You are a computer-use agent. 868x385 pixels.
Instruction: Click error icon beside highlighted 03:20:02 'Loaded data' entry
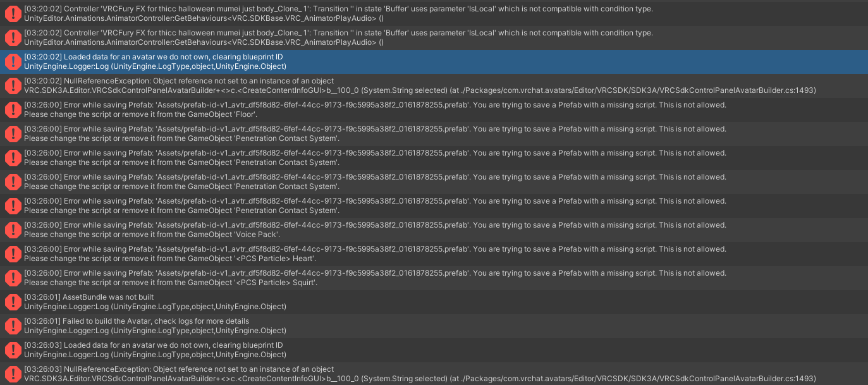click(x=13, y=61)
